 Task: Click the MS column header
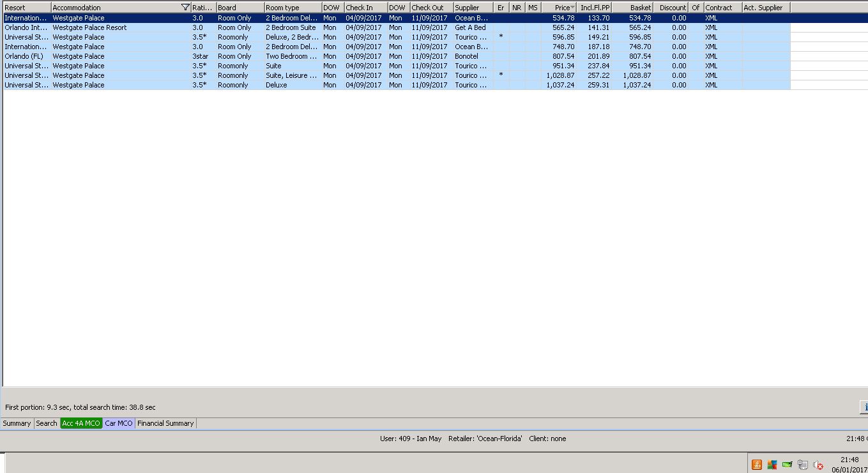[533, 8]
